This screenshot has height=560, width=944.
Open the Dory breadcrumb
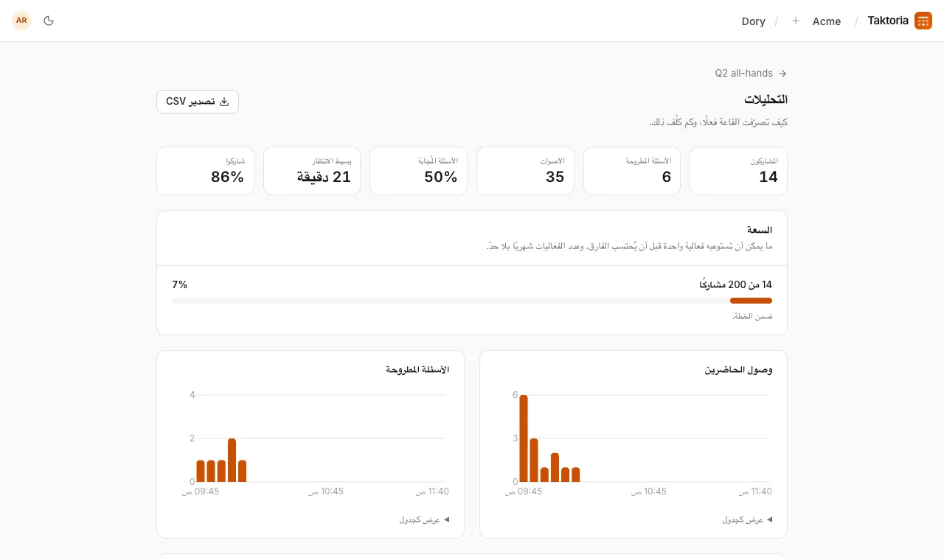tap(753, 21)
